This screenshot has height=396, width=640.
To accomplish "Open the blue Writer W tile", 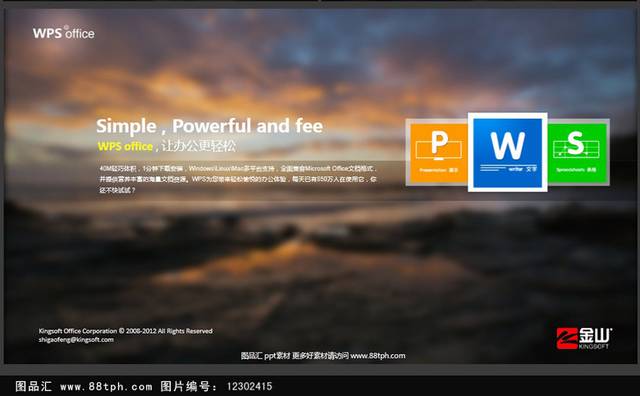I will click(x=508, y=152).
